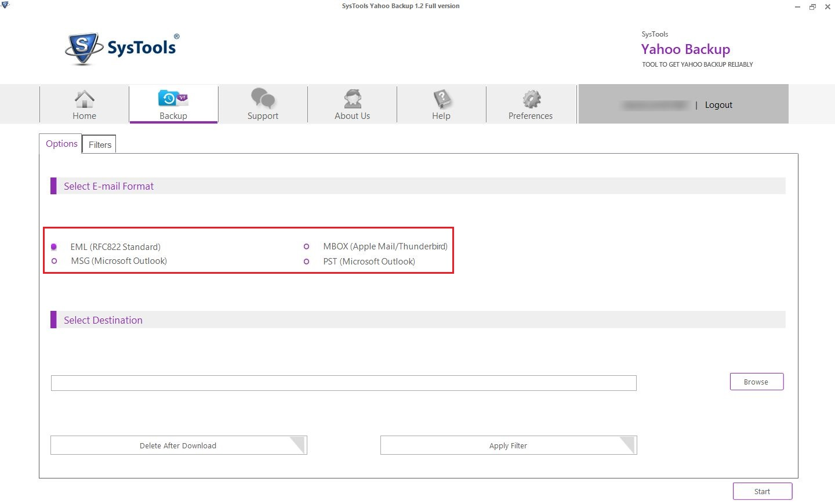835x504 pixels.
Task: Select MSG (Microsoft Outlook) format
Action: click(55, 261)
